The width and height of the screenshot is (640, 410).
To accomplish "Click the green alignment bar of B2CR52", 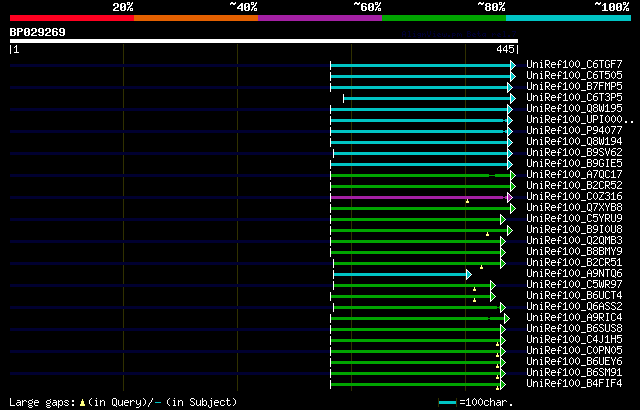I will 420,186.
